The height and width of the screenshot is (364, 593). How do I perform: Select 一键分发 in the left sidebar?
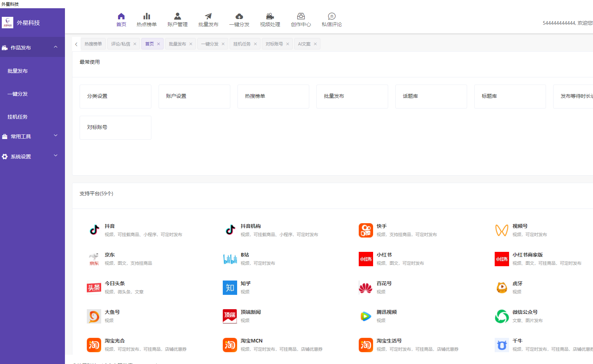click(18, 94)
